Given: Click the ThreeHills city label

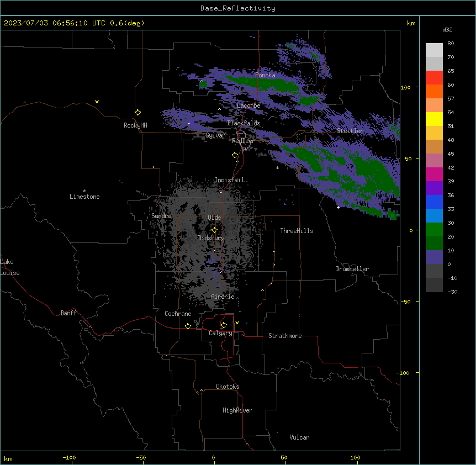Looking at the screenshot, I should (x=297, y=231).
